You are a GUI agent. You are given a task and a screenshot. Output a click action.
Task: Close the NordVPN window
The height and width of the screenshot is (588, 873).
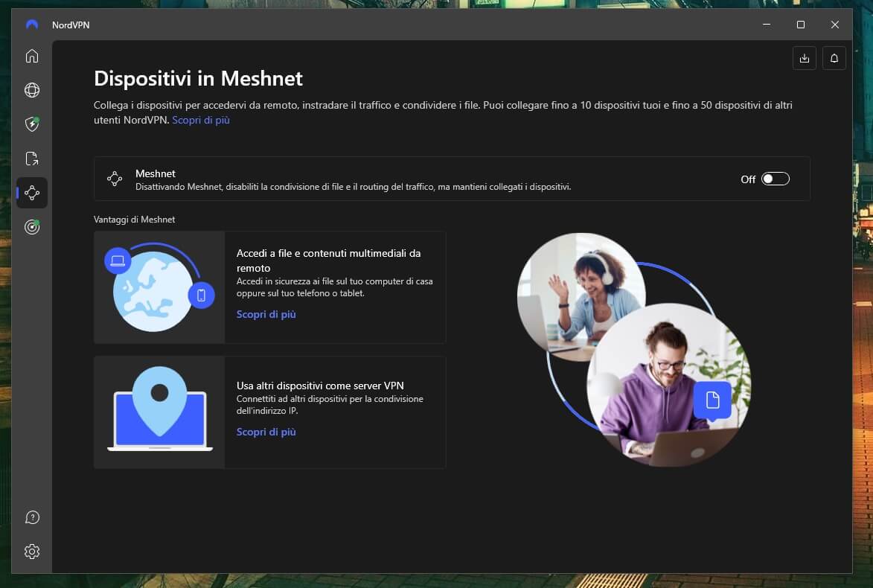(x=834, y=25)
